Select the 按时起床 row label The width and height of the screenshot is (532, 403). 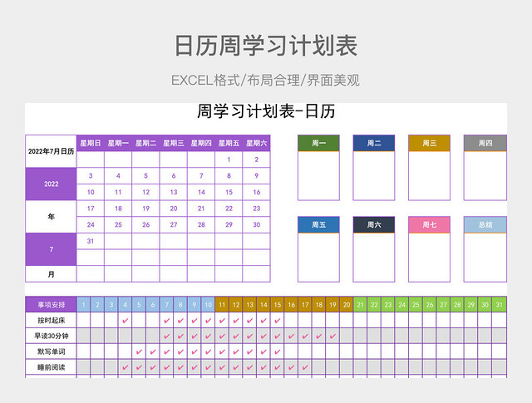[51, 320]
